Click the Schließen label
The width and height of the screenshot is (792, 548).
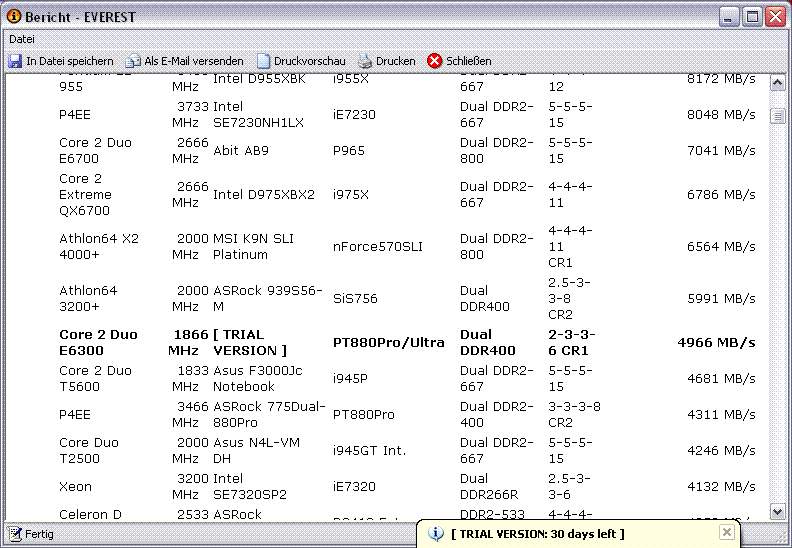[x=469, y=61]
